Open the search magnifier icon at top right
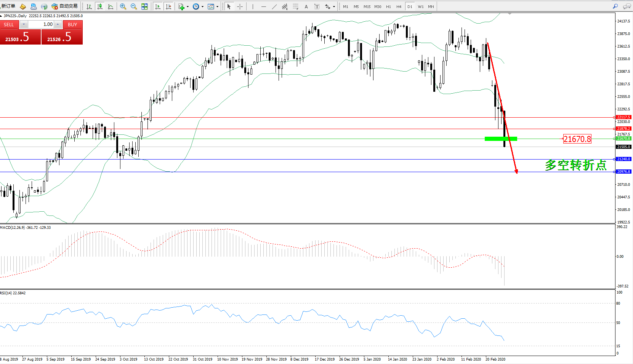 [615, 6]
